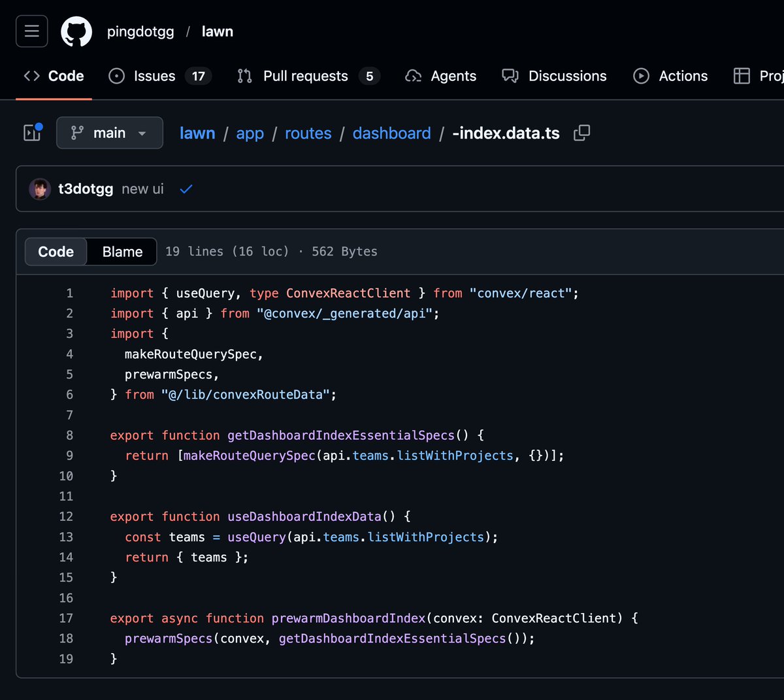Click prewarmSpecs on line 5

coord(169,375)
